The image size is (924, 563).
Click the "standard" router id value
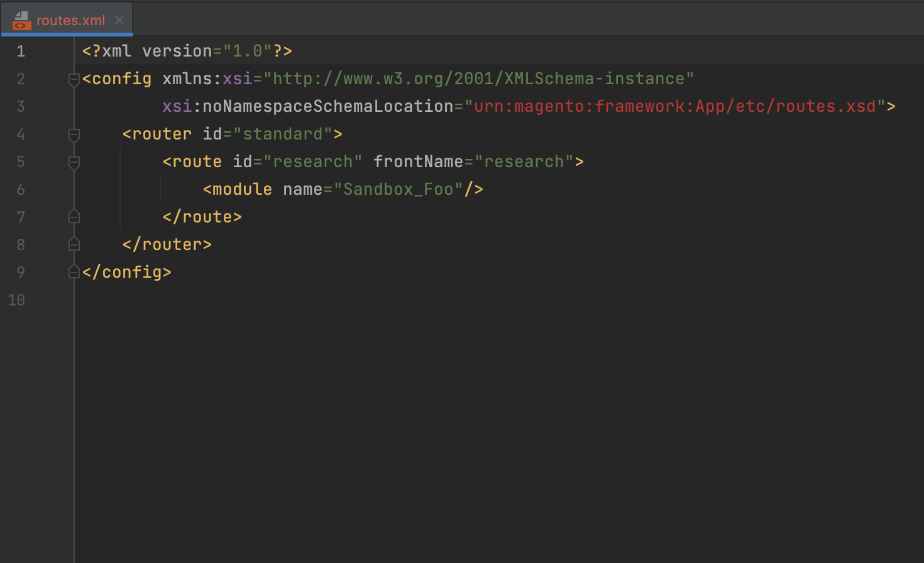pyautogui.click(x=283, y=134)
